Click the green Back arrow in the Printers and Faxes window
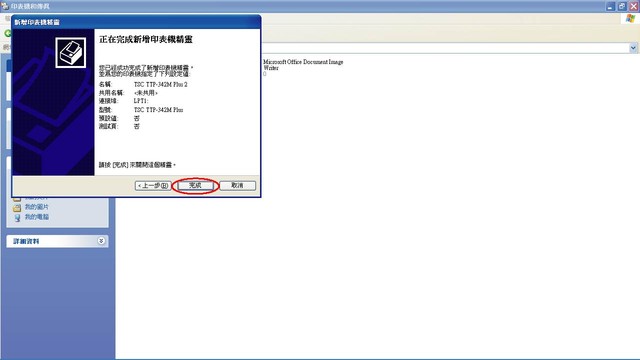 [x=7, y=33]
